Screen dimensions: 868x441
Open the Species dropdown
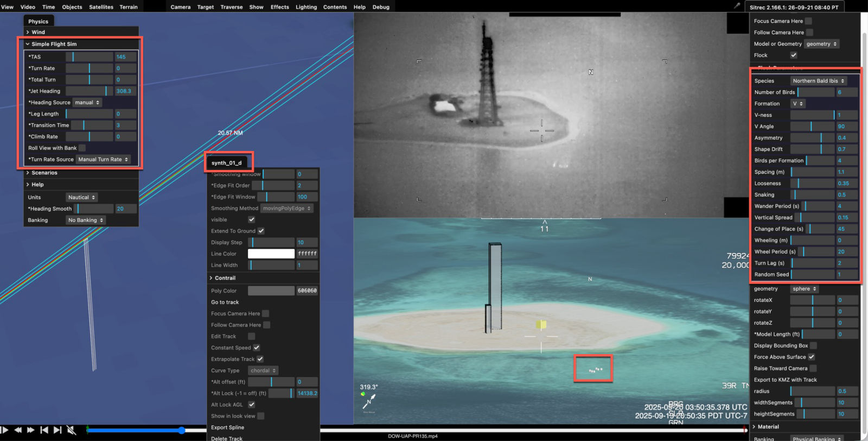(x=818, y=81)
